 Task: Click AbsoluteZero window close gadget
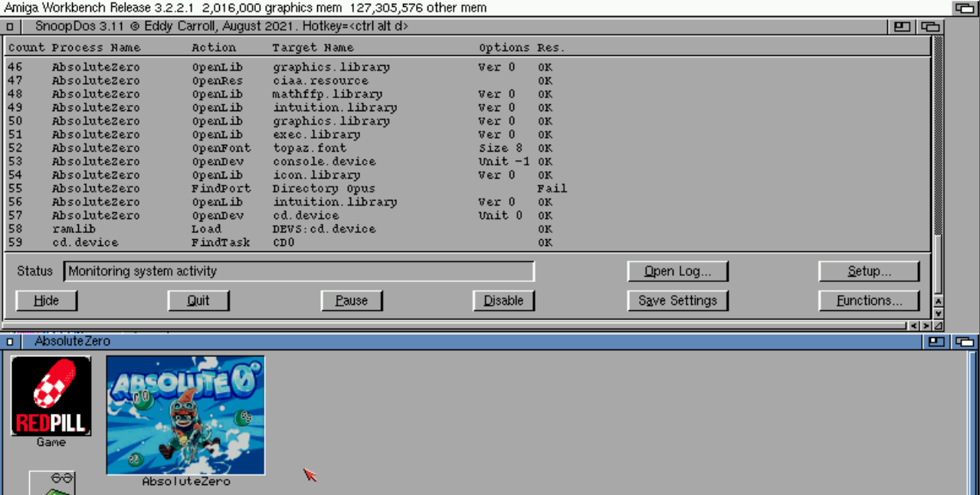[9, 342]
